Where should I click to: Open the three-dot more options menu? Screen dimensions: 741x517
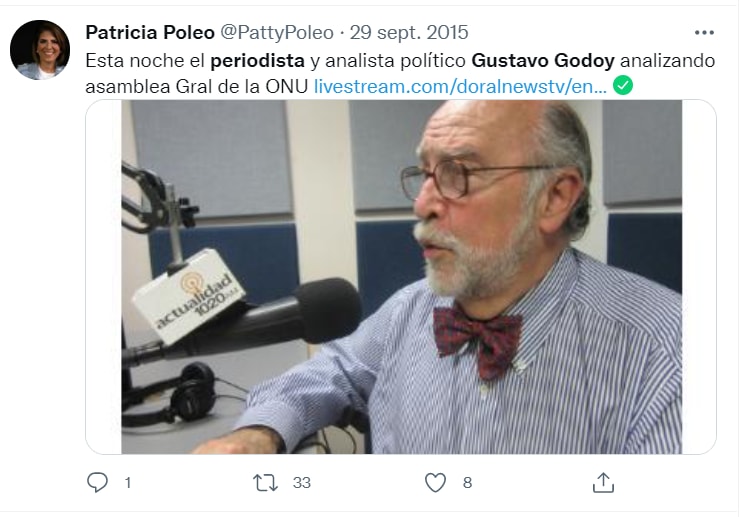(x=704, y=33)
